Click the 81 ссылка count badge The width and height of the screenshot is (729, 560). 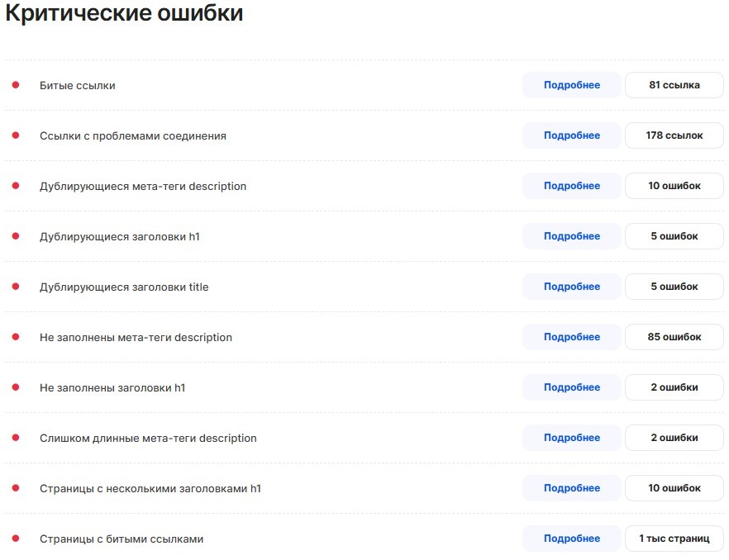(x=674, y=85)
